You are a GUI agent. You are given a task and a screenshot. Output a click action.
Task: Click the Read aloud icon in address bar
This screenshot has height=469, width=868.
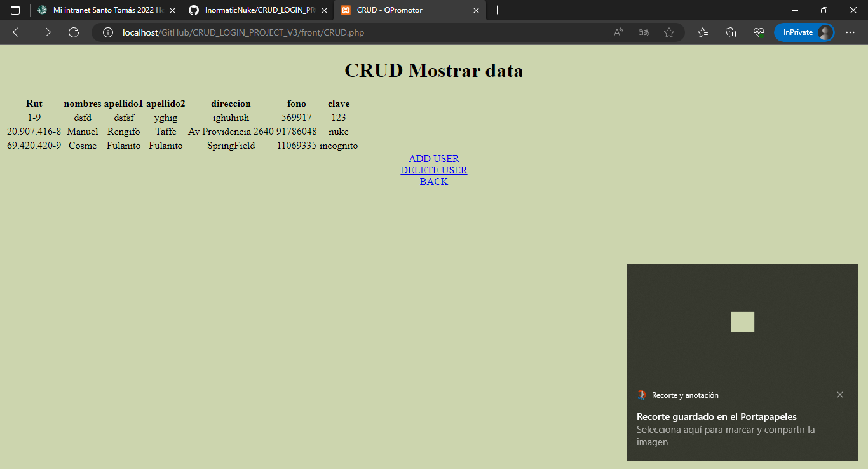[x=618, y=32]
